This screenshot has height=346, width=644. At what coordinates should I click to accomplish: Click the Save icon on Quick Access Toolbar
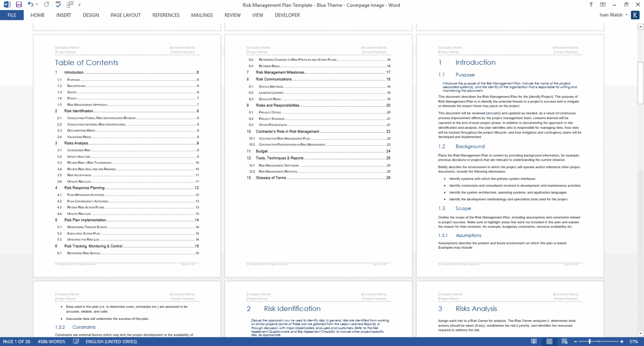[18, 4]
